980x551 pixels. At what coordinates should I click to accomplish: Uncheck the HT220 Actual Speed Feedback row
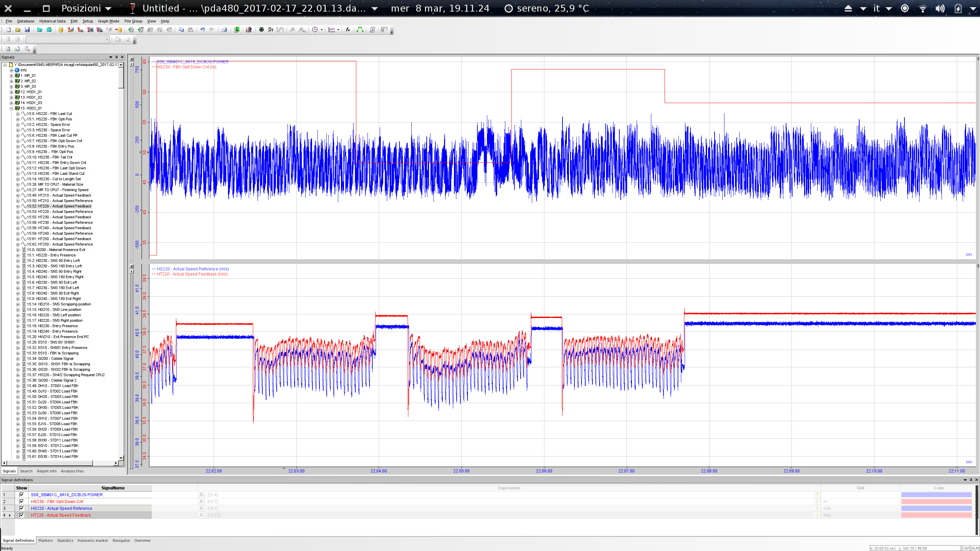tap(22, 515)
